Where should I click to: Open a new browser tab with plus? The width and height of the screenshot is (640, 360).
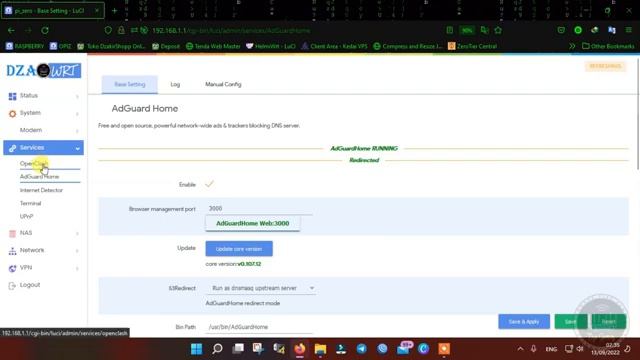pos(114,11)
